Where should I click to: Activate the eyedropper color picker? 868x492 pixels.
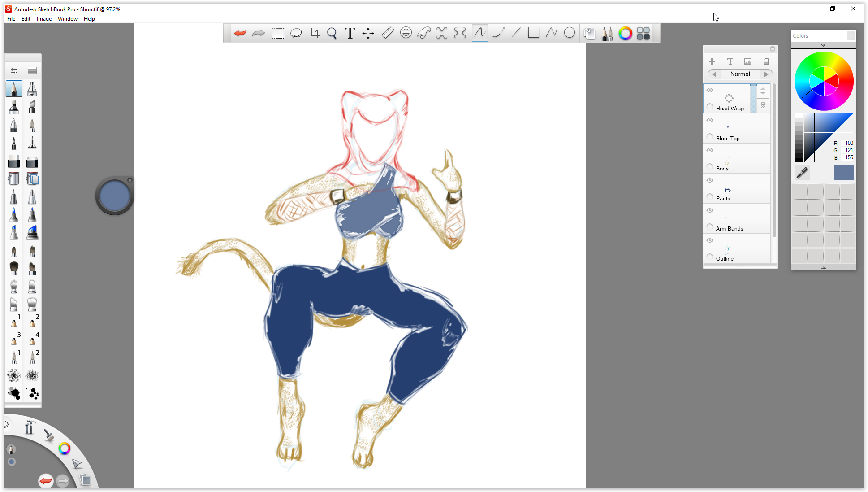click(802, 172)
